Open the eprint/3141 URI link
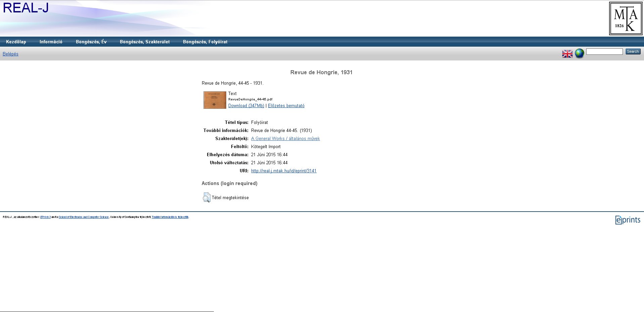 284,171
